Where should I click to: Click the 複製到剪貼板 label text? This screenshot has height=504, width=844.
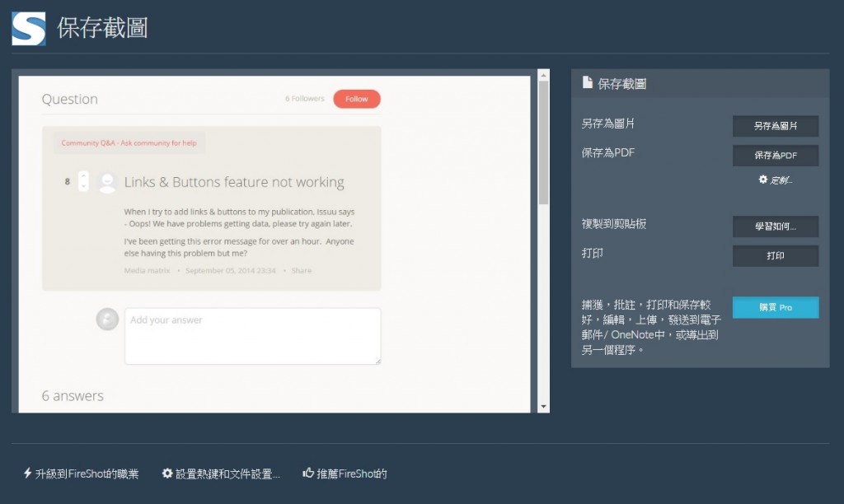[613, 224]
